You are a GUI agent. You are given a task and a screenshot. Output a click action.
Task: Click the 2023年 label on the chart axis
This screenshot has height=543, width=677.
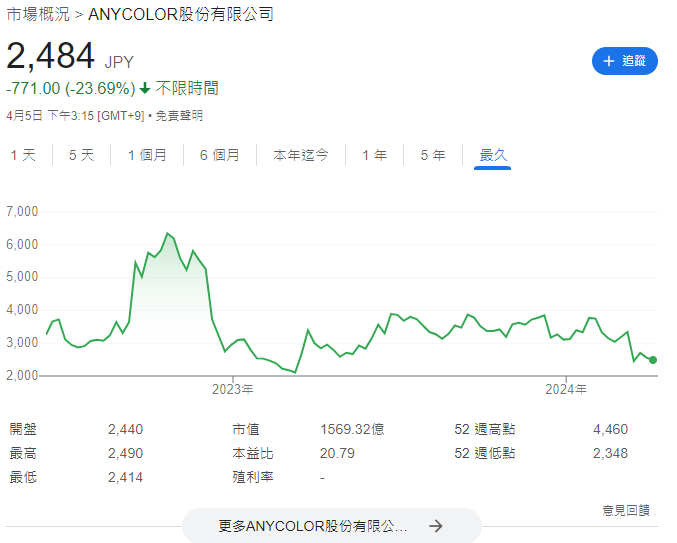point(233,388)
